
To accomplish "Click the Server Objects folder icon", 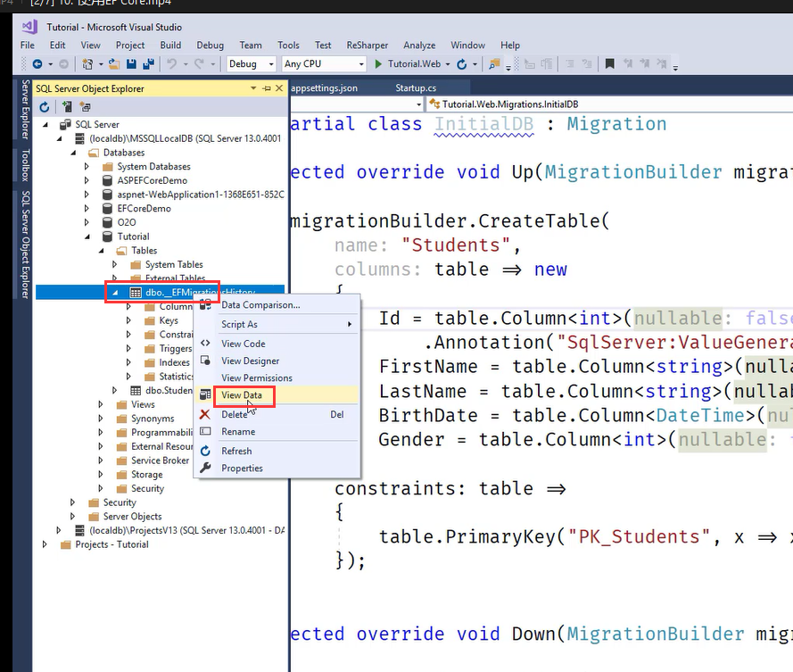I will (94, 517).
